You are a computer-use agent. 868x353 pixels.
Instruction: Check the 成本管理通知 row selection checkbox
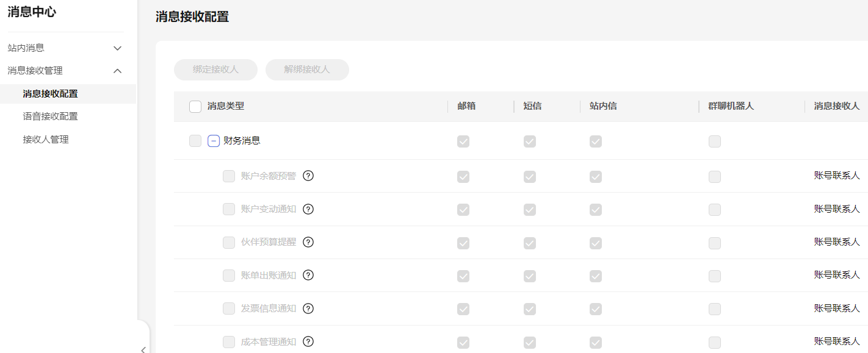229,342
